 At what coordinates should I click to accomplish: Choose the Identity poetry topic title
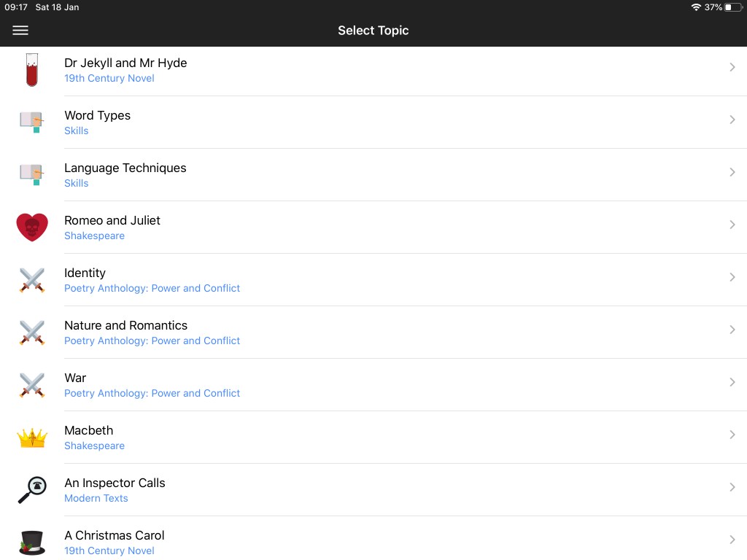pyautogui.click(x=85, y=273)
